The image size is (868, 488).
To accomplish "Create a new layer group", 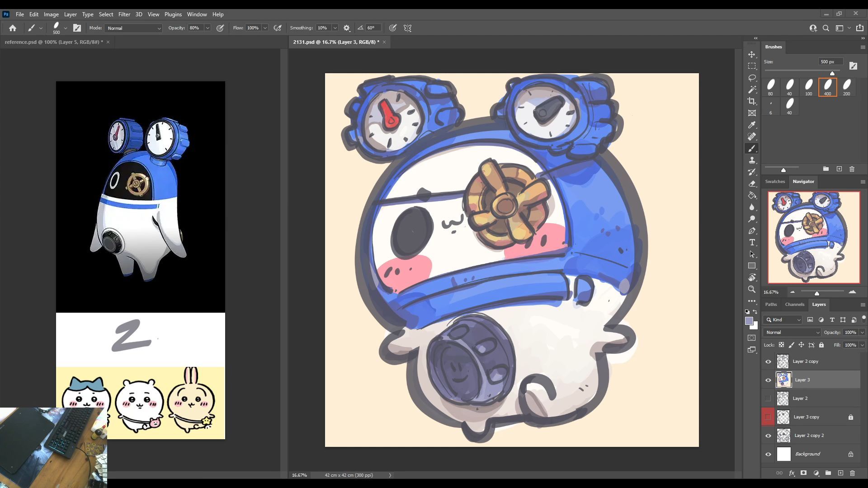I will coord(828,473).
